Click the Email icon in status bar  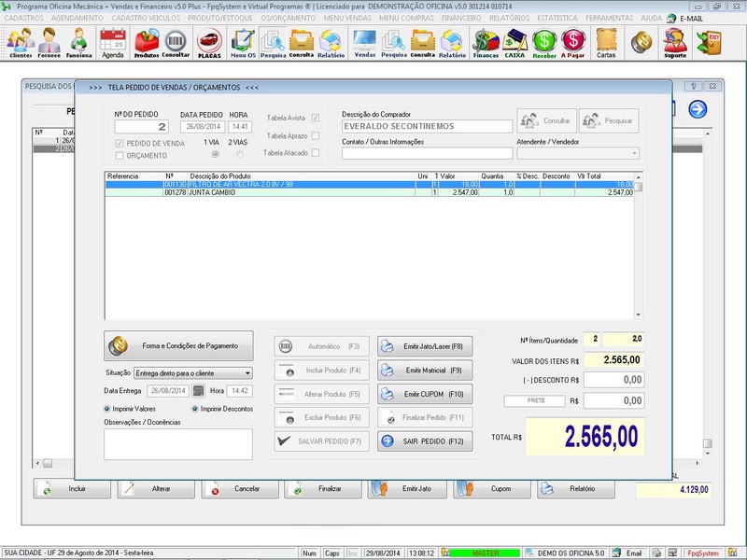[627, 553]
